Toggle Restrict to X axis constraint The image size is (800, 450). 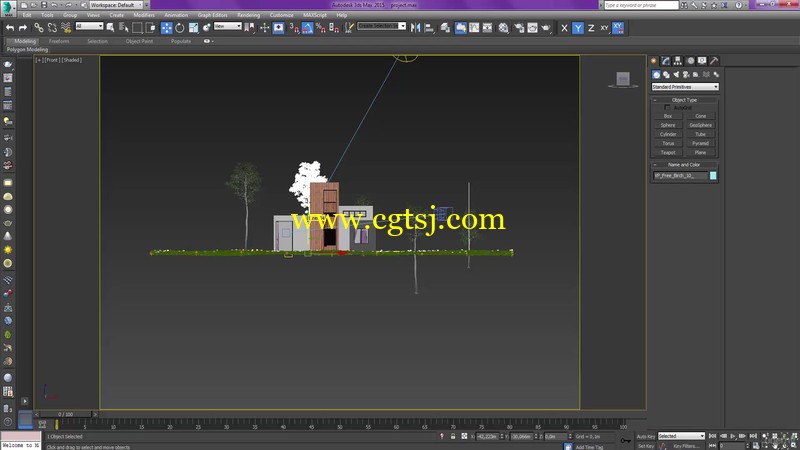point(564,28)
